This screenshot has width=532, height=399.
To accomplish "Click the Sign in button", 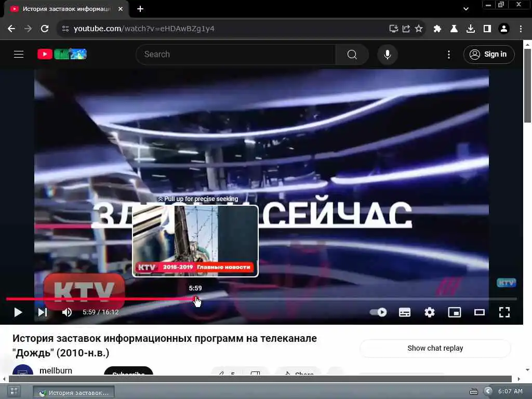I will (489, 54).
